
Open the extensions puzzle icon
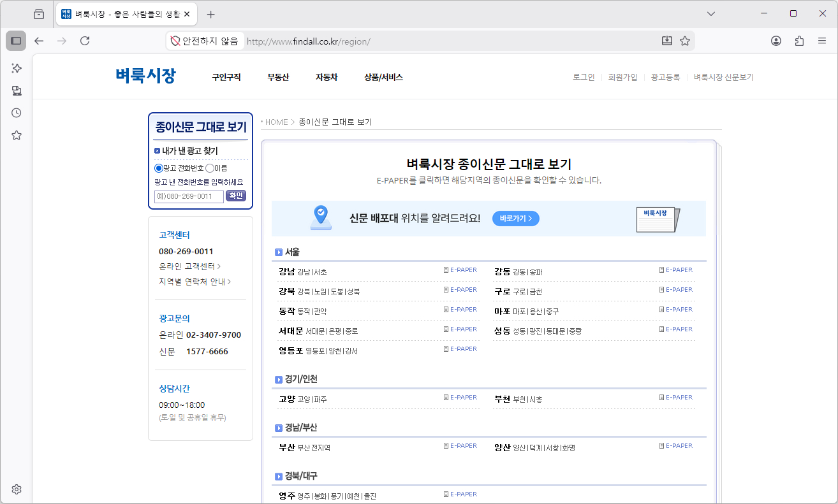tap(799, 41)
